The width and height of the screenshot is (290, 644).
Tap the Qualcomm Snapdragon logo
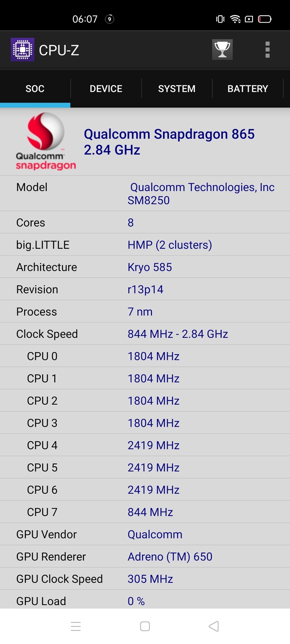[46, 141]
